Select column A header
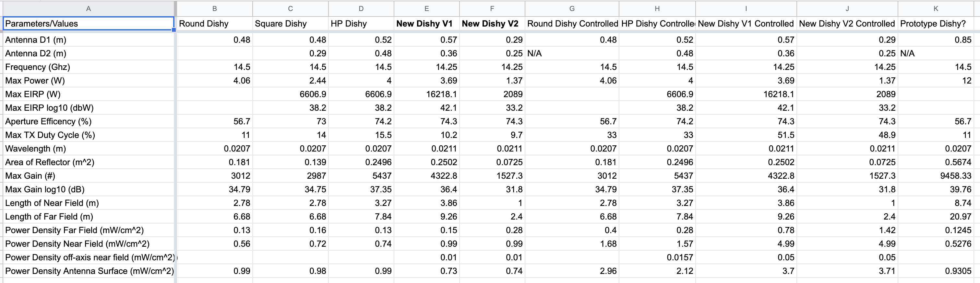Screen dimensions: 980x283 [88, 8]
